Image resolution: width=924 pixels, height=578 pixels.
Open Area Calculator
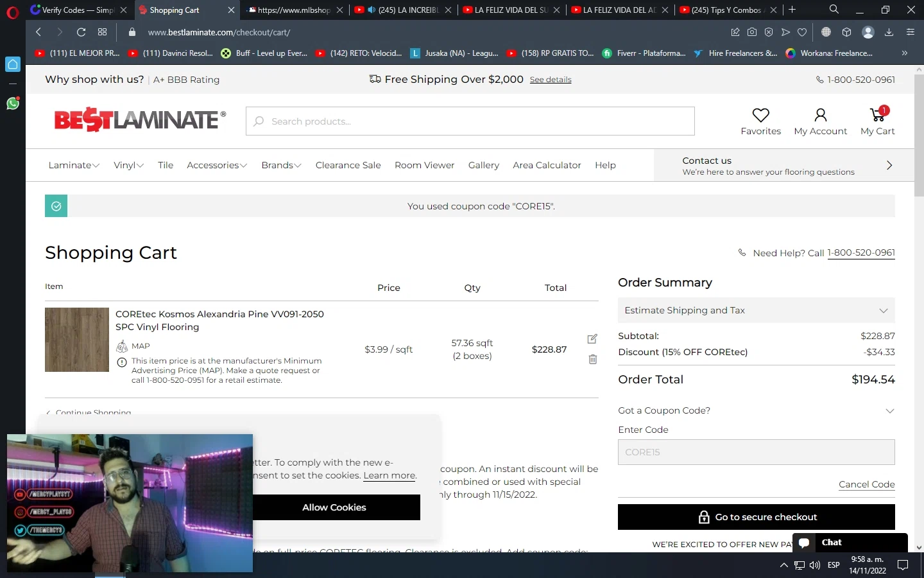(547, 165)
